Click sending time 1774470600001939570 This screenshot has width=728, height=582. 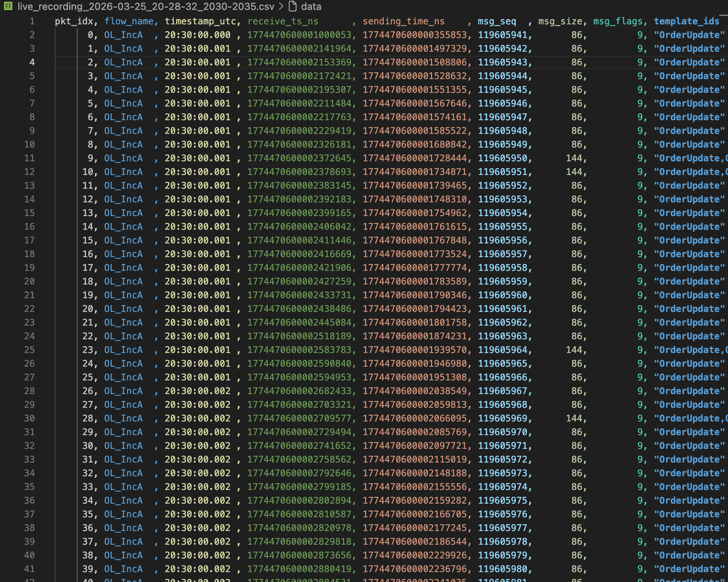(x=415, y=350)
